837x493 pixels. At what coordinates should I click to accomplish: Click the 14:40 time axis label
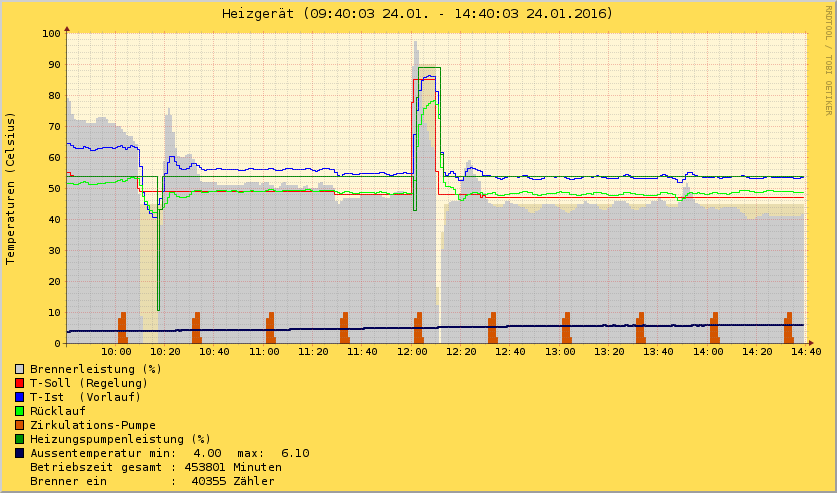pos(806,352)
